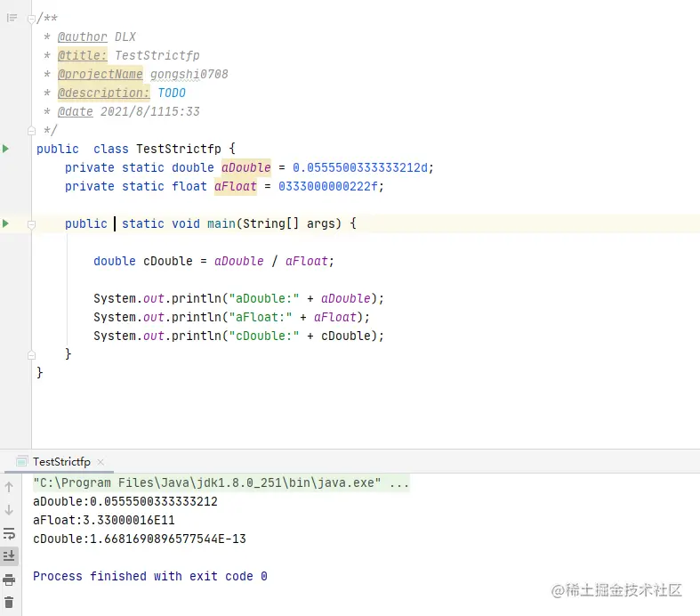700x616 pixels.
Task: Click the @projectName tag in the comment
Action: tap(100, 74)
